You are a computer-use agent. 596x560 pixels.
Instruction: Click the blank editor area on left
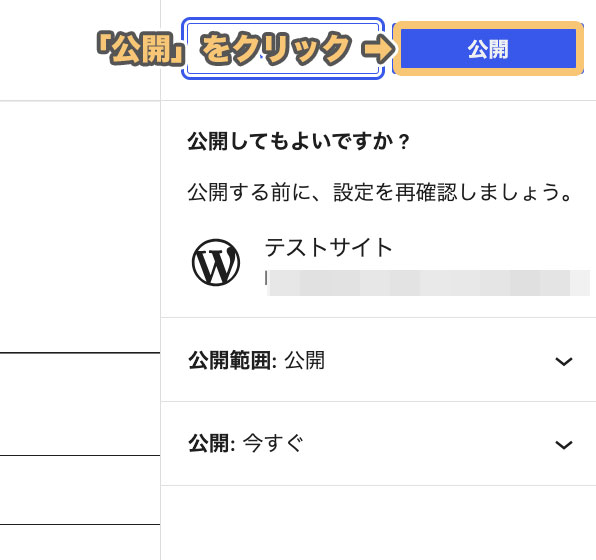coord(80,226)
